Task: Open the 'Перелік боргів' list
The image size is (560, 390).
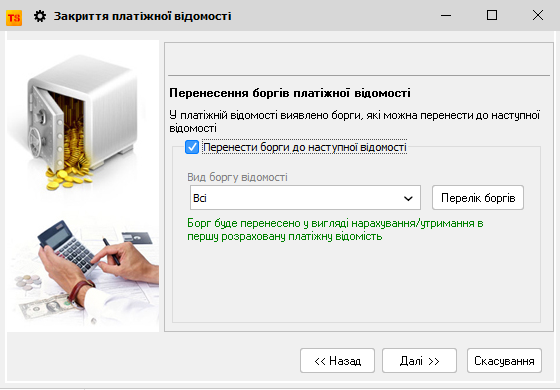Action: pyautogui.click(x=478, y=198)
